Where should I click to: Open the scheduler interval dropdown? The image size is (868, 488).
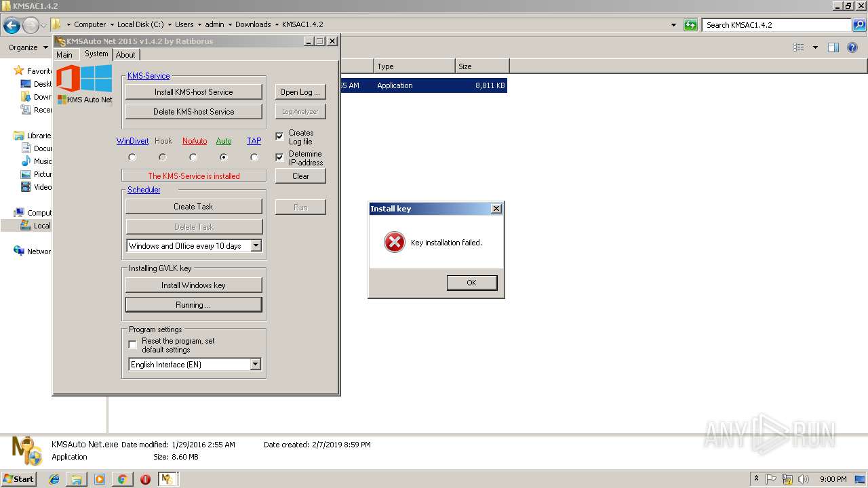(x=256, y=246)
